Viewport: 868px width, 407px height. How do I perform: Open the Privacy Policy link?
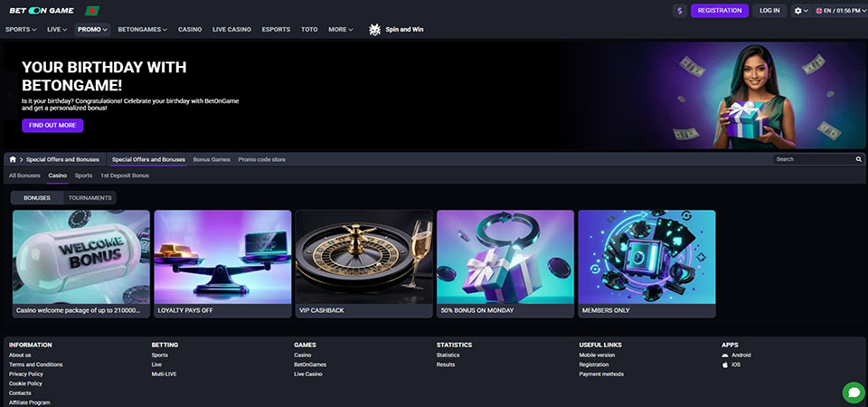pyautogui.click(x=26, y=374)
